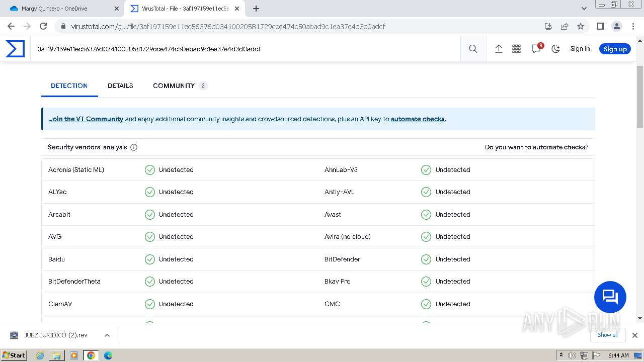
Task: Toggle dark mode moon icon
Action: (555, 49)
